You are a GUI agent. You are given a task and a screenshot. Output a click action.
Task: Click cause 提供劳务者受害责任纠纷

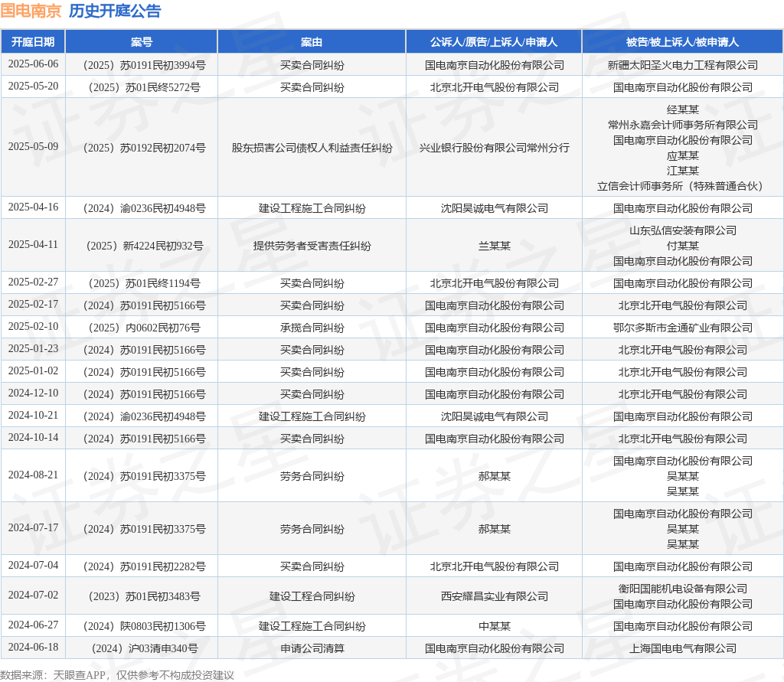point(312,246)
